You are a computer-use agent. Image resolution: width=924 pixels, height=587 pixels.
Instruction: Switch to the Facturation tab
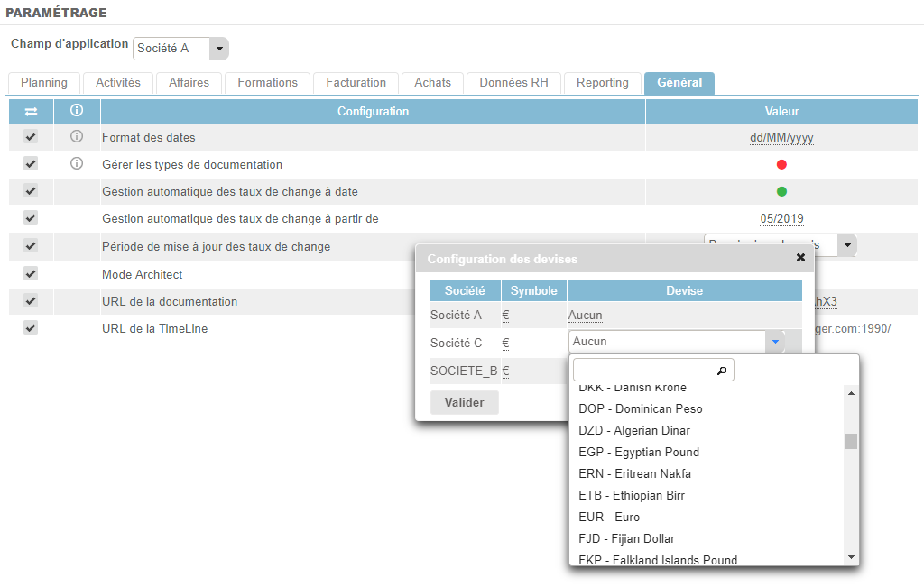tap(356, 83)
